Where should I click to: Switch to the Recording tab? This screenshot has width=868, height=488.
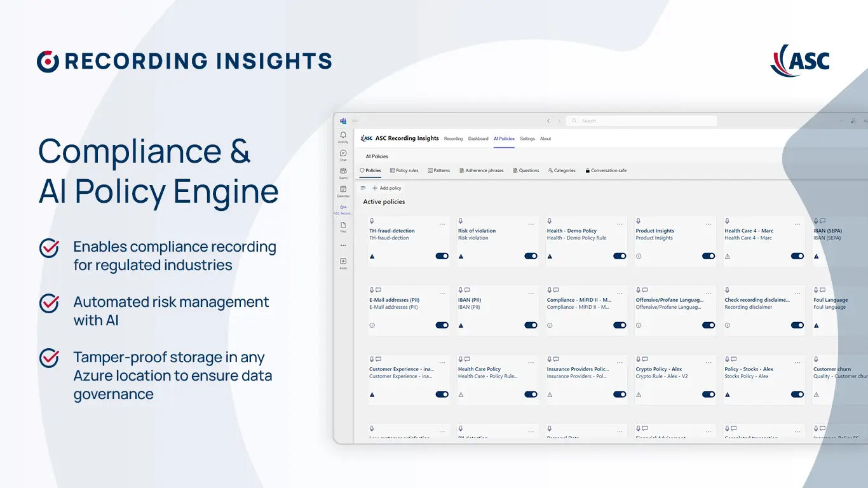click(x=453, y=139)
